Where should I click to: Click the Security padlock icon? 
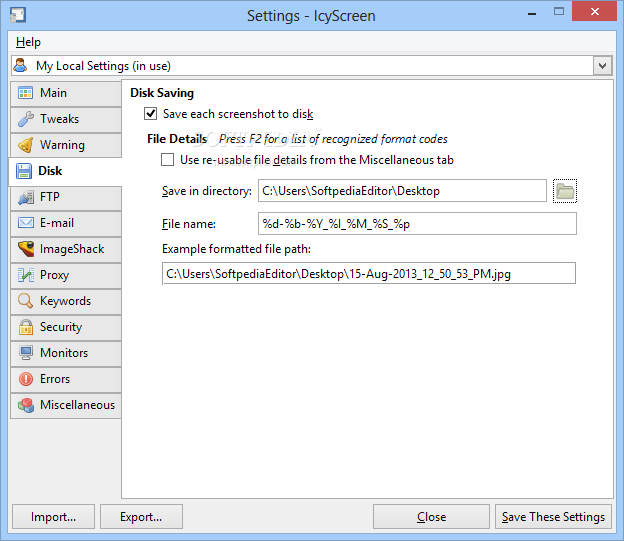pos(25,327)
